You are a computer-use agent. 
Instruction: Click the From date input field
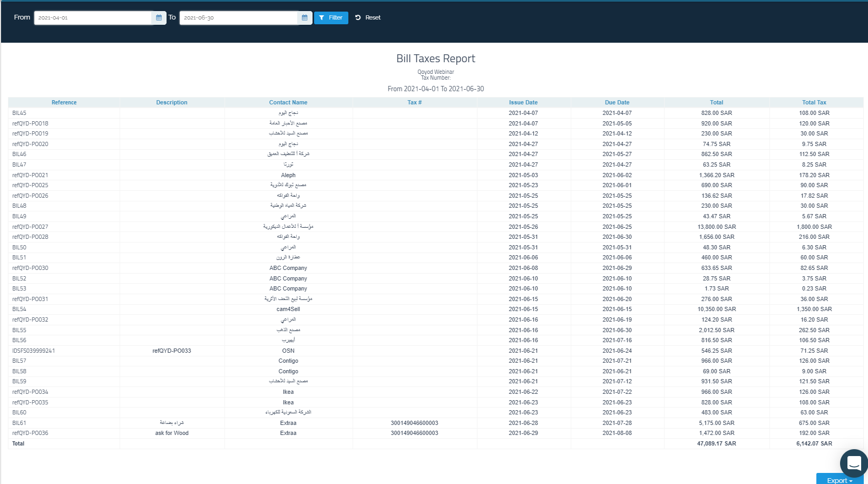point(93,18)
